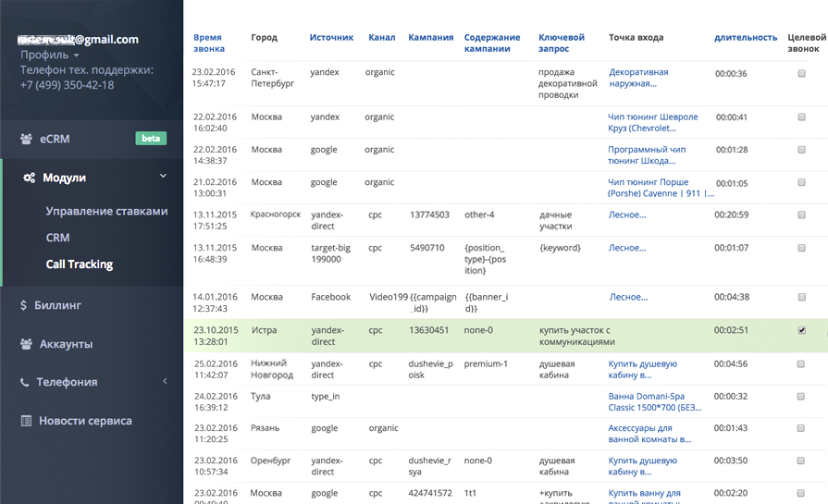This screenshot has height=504, width=828.
Task: Click city Санкт-Петербург cell
Action: click(273, 78)
